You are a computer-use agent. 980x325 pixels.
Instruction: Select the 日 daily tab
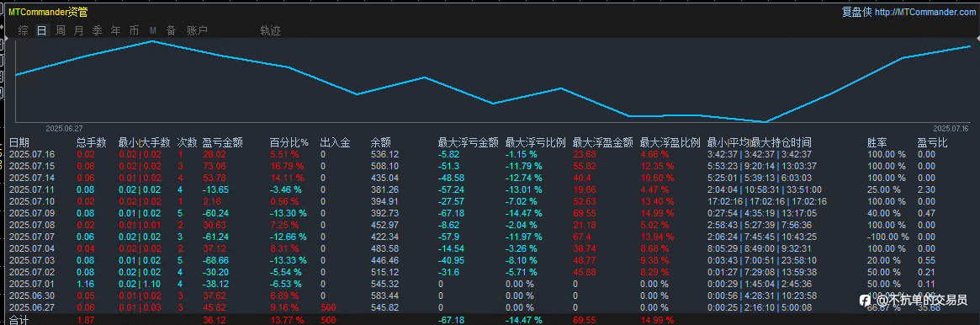point(42,30)
